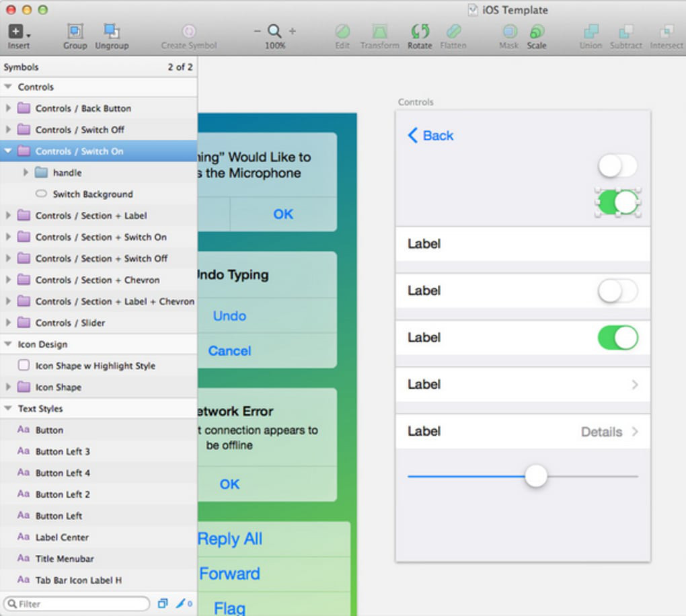Toggle the selected green switch on canvas
The width and height of the screenshot is (686, 616).
click(618, 202)
